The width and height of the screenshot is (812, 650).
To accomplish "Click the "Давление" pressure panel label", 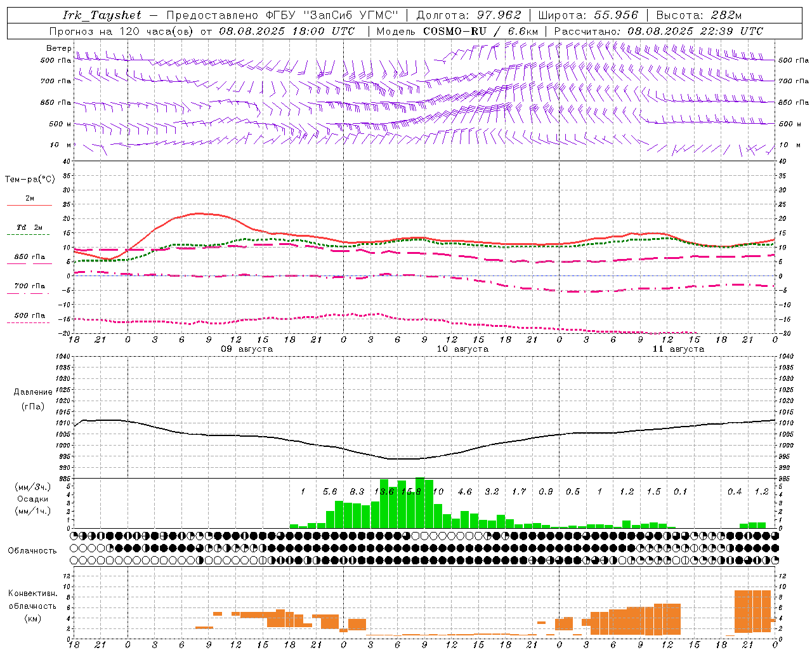I will [32, 392].
